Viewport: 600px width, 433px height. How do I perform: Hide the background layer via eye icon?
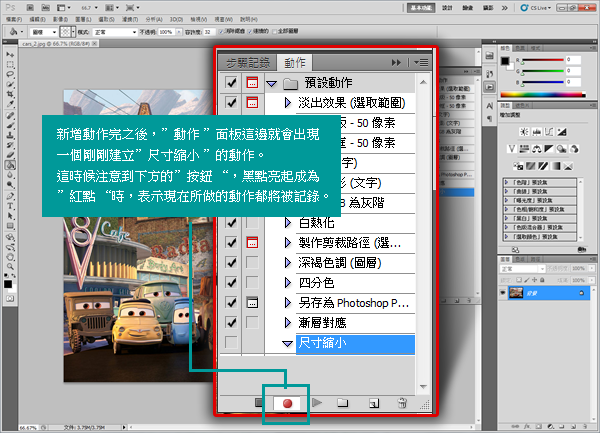pyautogui.click(x=503, y=293)
